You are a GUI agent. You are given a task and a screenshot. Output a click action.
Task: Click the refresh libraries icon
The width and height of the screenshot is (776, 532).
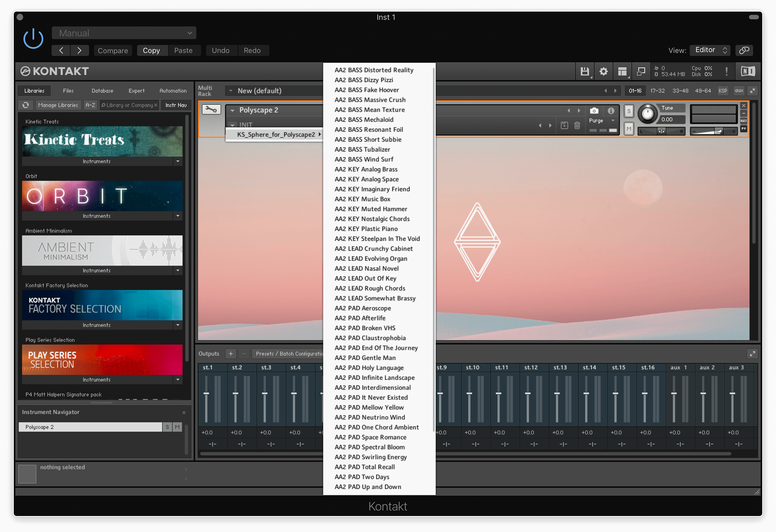26,105
